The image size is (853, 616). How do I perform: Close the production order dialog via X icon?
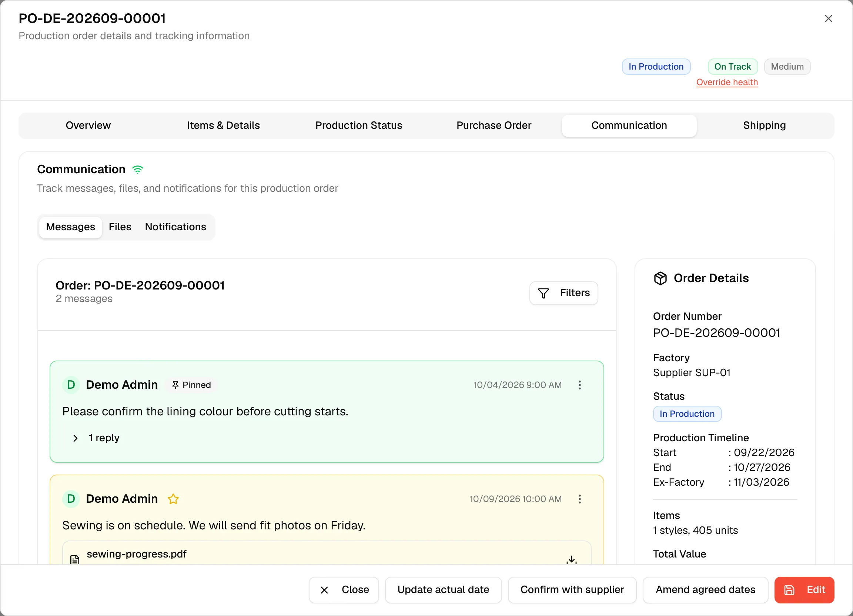(828, 19)
